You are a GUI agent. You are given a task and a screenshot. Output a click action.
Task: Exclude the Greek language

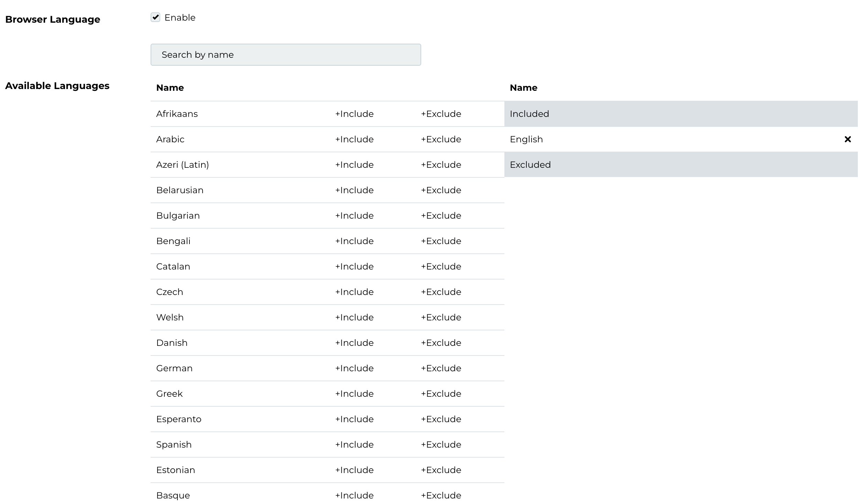point(441,394)
